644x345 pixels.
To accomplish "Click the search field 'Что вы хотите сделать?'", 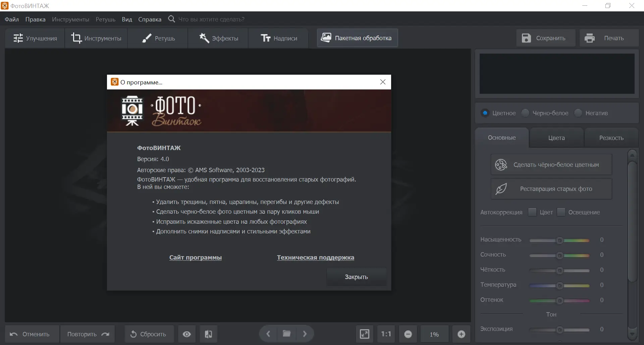I will click(211, 19).
